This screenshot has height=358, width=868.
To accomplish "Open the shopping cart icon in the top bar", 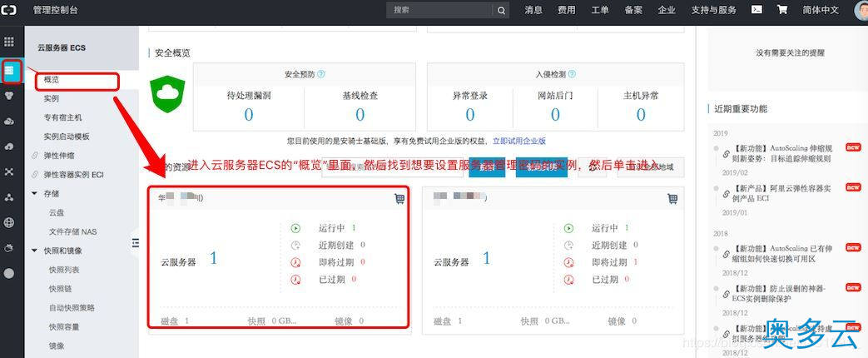I will [x=782, y=9].
